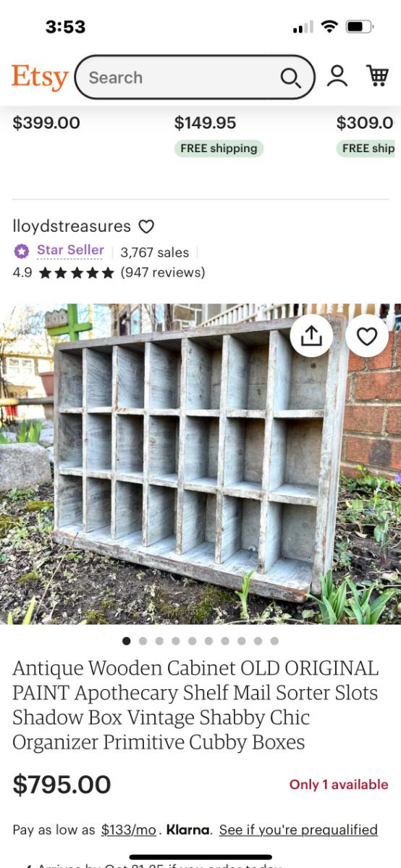Open the shopping cart icon
The image size is (401, 868).
377,76
